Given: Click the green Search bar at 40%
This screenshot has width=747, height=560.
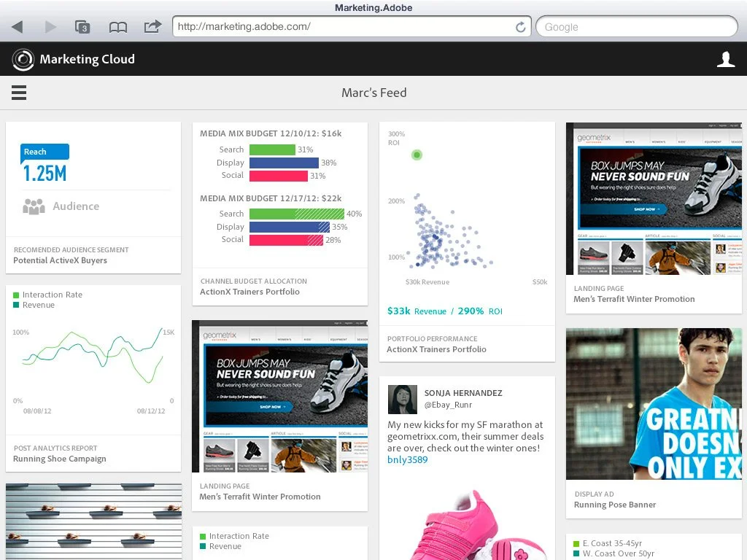Looking at the screenshot, I should click(297, 214).
